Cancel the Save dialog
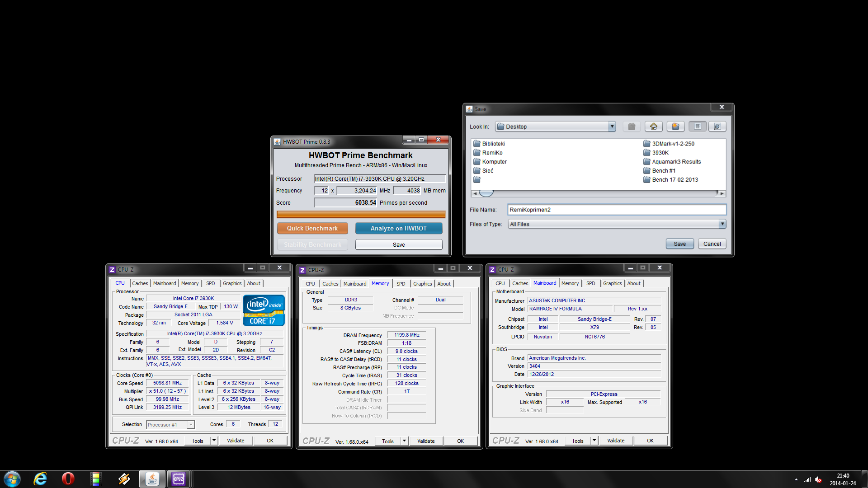 (712, 244)
